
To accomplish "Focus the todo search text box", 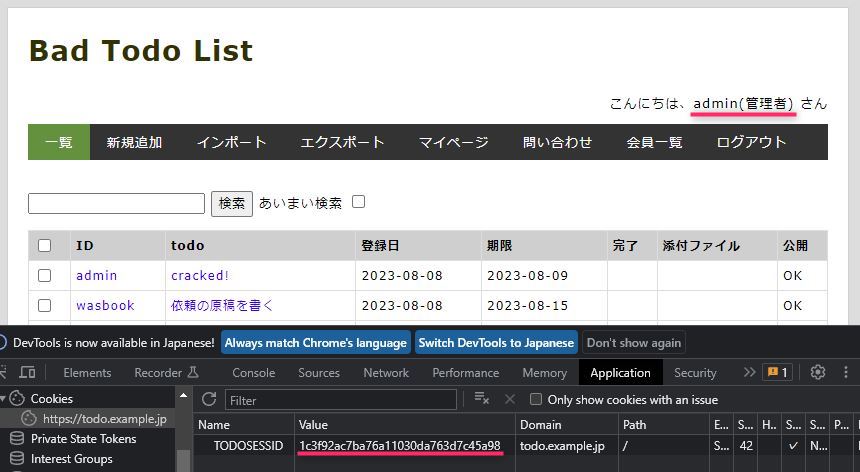I will [116, 203].
